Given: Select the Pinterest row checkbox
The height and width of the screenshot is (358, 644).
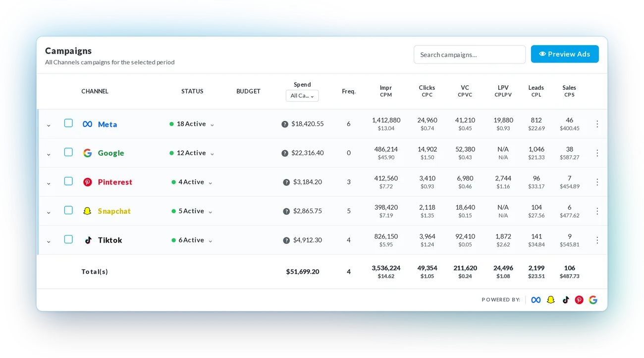Looking at the screenshot, I should point(68,181).
